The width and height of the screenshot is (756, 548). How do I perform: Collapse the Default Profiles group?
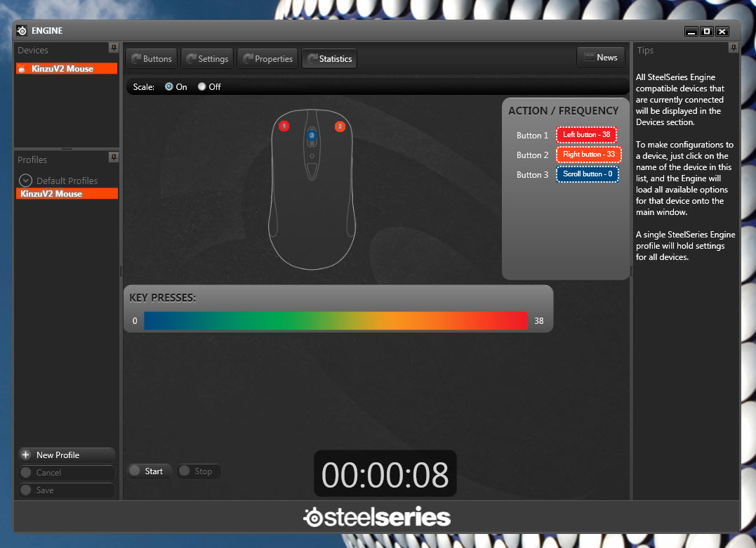click(25, 181)
